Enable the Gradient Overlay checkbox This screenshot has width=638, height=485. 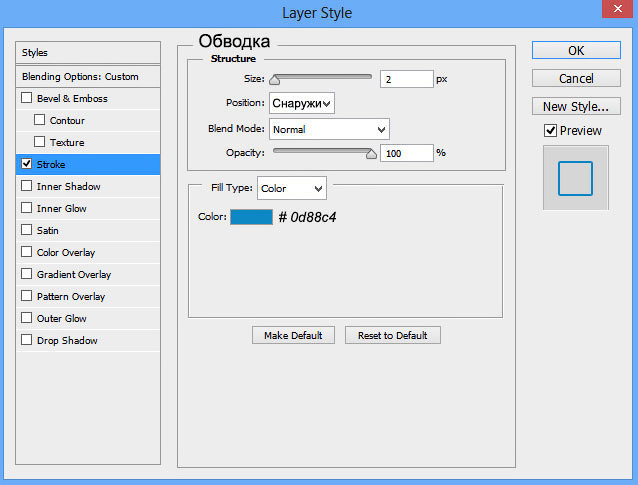26,273
